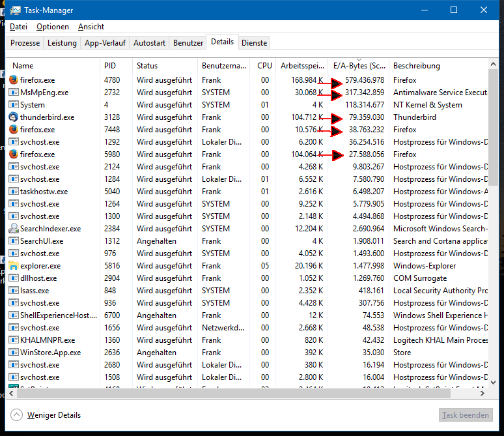Click the dllhost.exe process icon

coord(14,278)
